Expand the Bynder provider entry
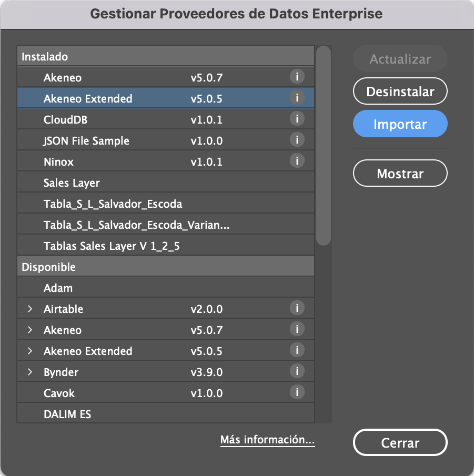This screenshot has height=476, width=474. (x=31, y=371)
